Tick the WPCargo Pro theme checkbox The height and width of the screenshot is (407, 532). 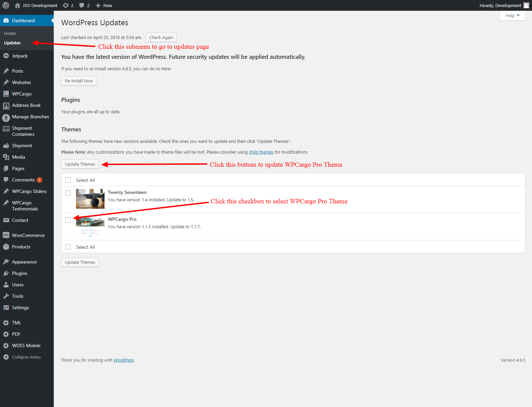pyautogui.click(x=68, y=220)
